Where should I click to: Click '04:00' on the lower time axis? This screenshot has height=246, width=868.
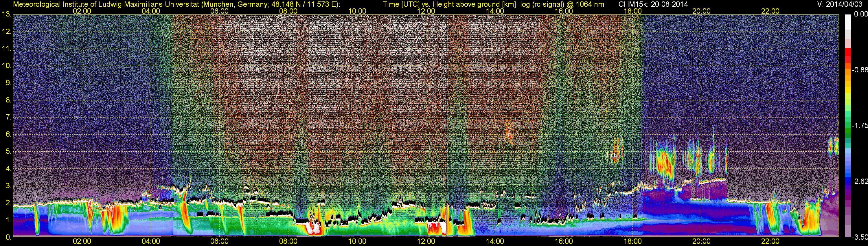coord(151,241)
